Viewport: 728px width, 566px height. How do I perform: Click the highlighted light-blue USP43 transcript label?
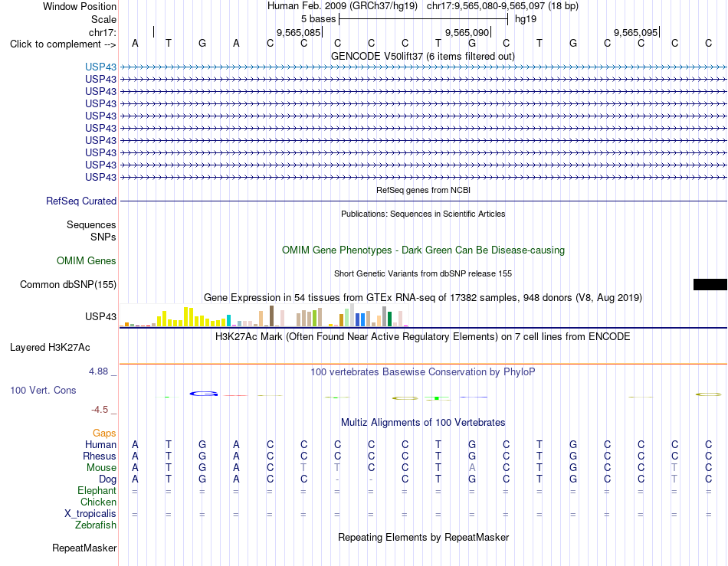100,67
